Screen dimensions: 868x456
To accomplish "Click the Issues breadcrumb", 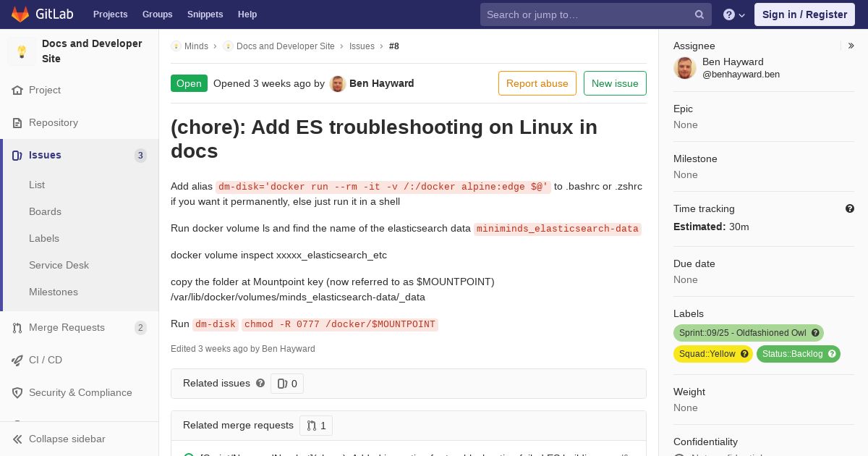I will point(362,46).
